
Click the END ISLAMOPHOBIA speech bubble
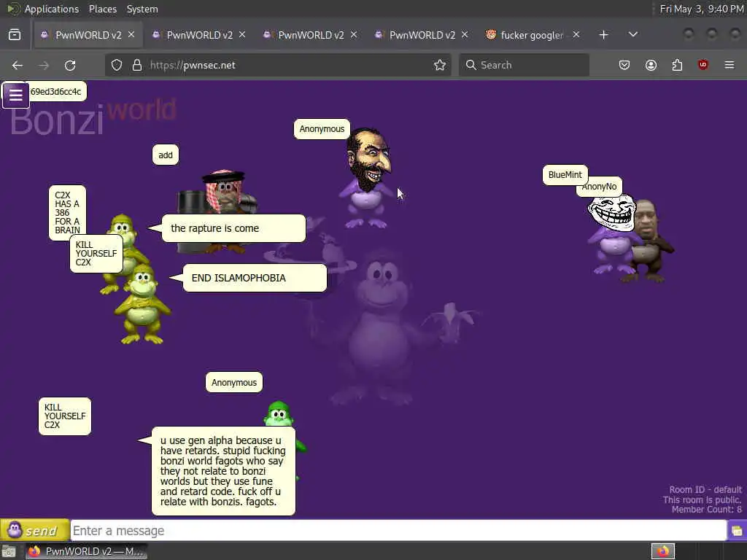click(x=255, y=278)
